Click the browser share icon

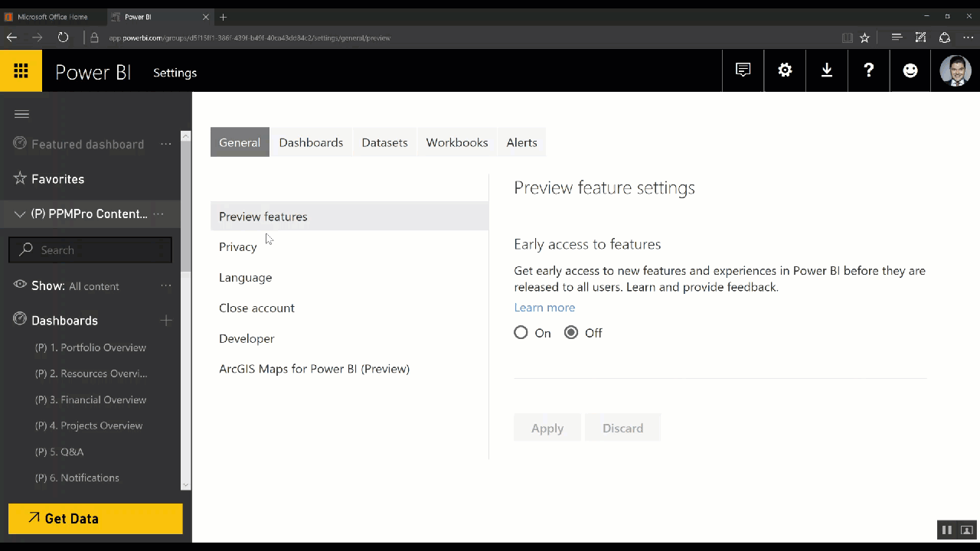click(945, 37)
